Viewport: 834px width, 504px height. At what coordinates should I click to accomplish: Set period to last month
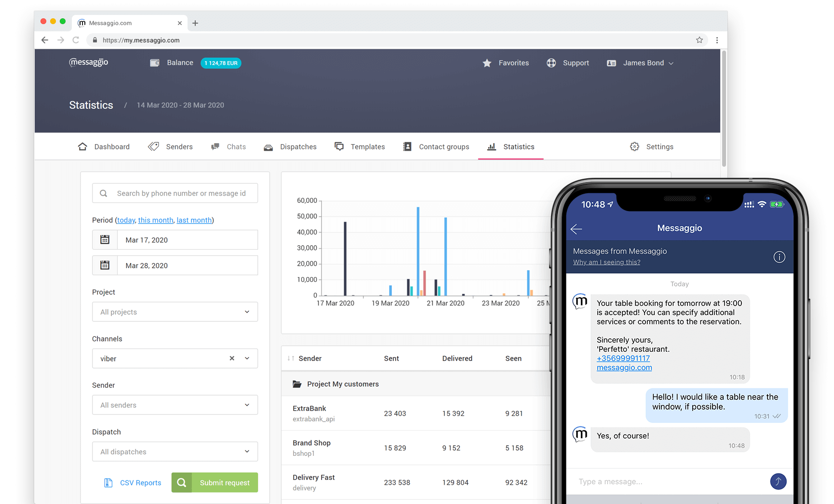click(x=194, y=220)
